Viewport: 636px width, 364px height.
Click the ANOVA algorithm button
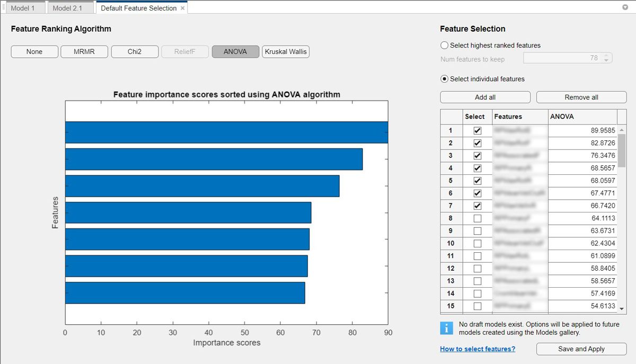pyautogui.click(x=235, y=51)
